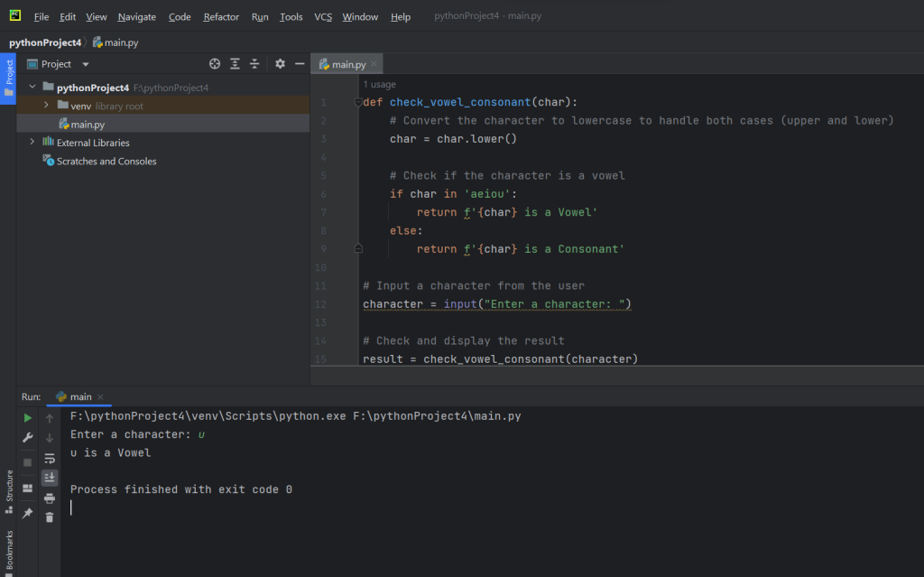The image size is (924, 577).
Task: Pin the Run tab with pin icon
Action: [28, 513]
